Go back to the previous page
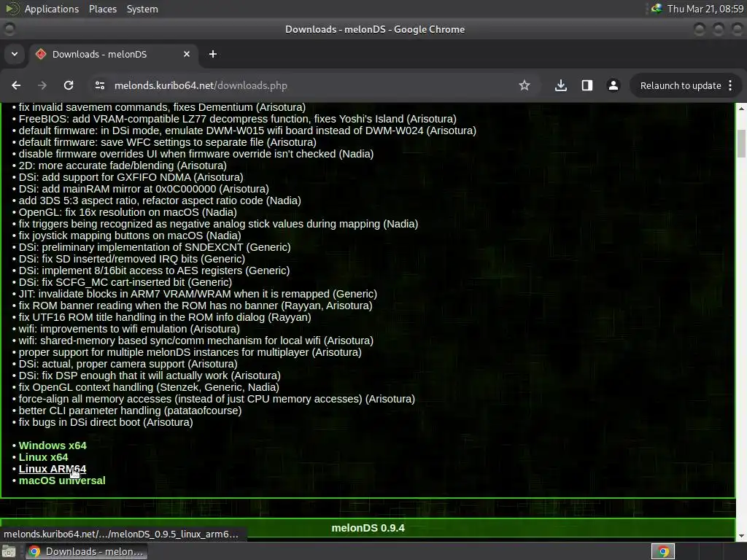 [16, 85]
